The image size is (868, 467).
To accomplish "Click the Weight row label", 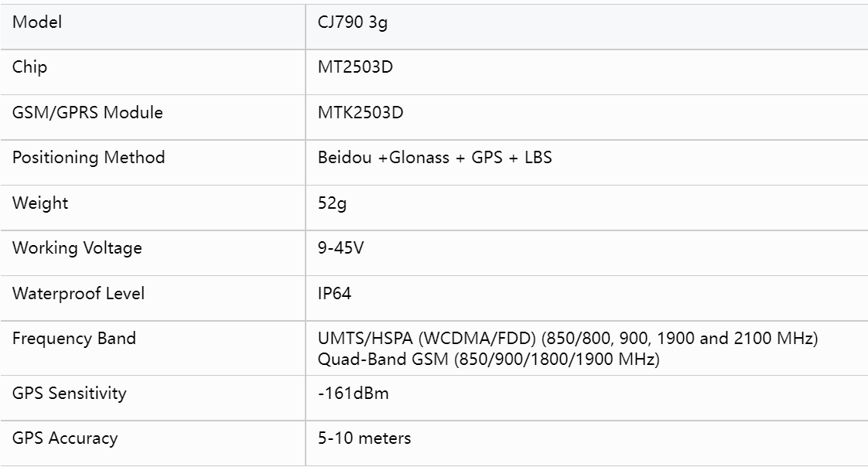I will [40, 203].
